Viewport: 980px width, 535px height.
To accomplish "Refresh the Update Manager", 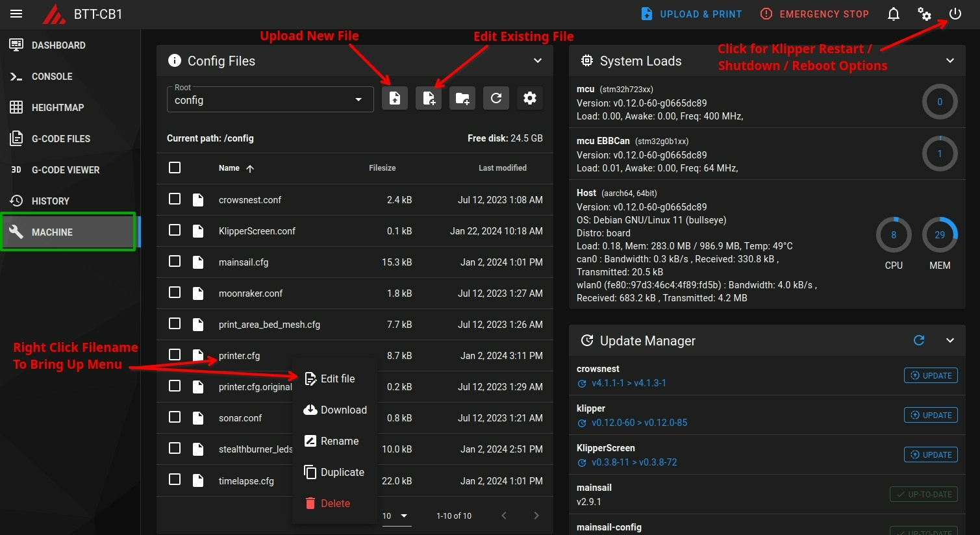I will point(919,340).
